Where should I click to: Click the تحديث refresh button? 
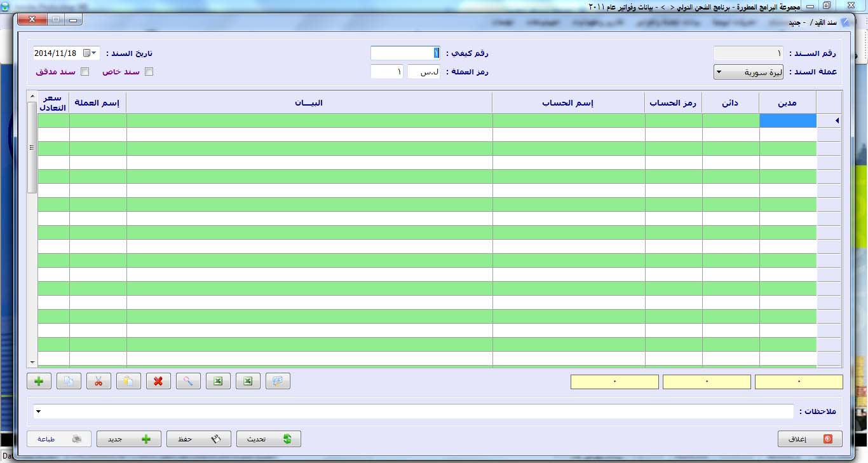(268, 439)
